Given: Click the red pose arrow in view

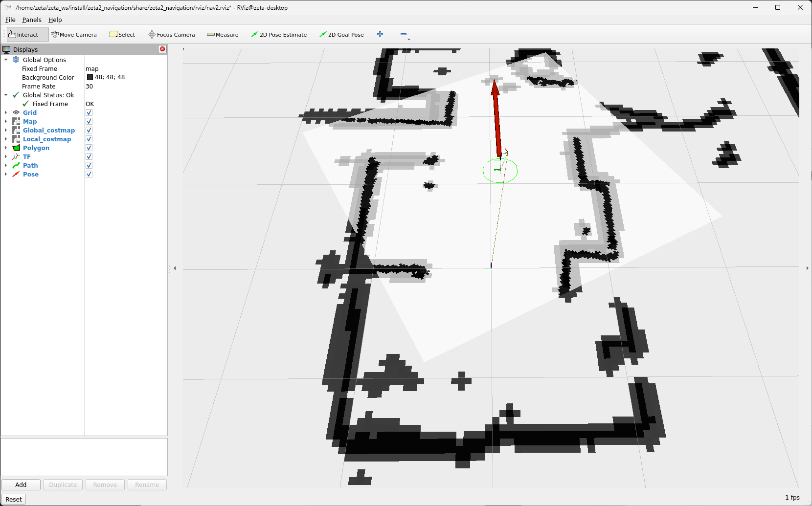Looking at the screenshot, I should (496, 117).
